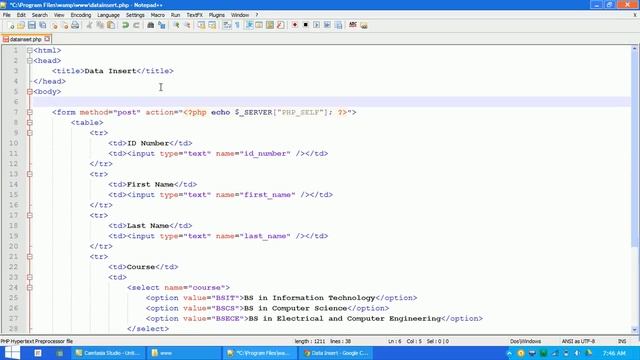
Task: Click the Zoom Out toolbar icon
Action: tap(187, 25)
